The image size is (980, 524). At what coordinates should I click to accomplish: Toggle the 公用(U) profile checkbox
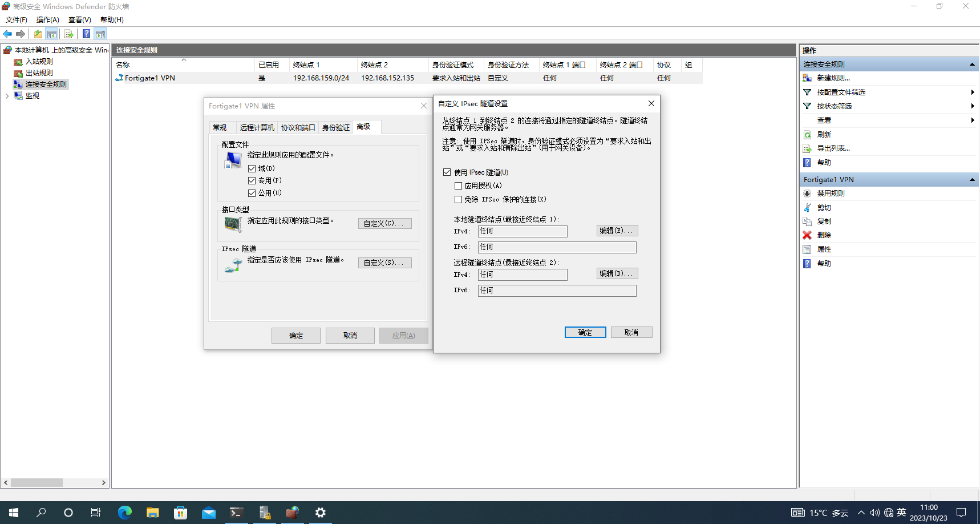(x=252, y=194)
